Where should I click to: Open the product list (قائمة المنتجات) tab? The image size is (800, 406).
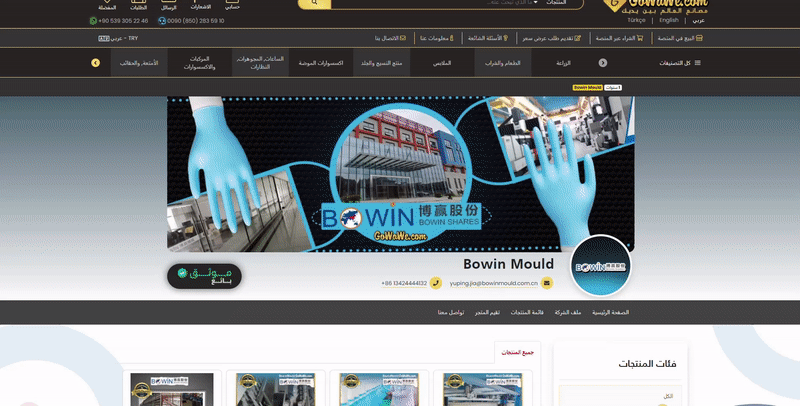click(x=527, y=312)
